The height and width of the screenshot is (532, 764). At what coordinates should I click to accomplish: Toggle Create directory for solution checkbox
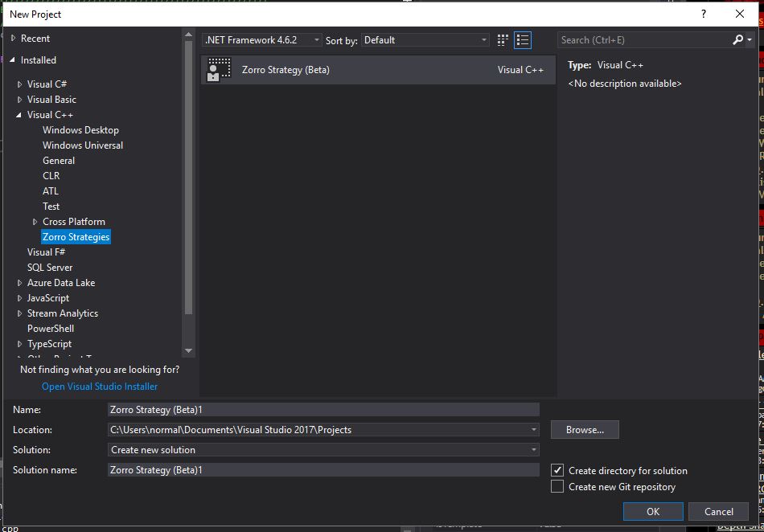pos(557,470)
